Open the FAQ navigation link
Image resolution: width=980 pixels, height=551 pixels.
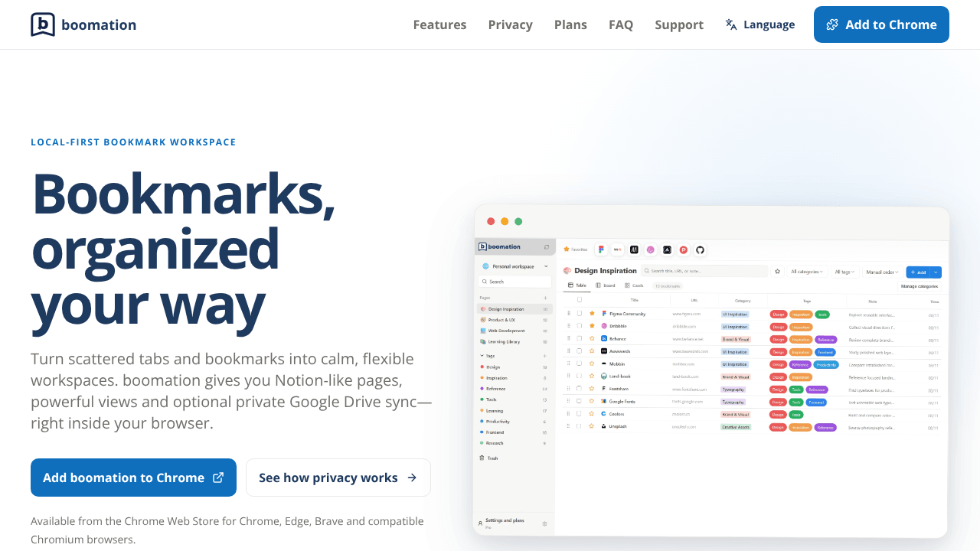tap(621, 24)
